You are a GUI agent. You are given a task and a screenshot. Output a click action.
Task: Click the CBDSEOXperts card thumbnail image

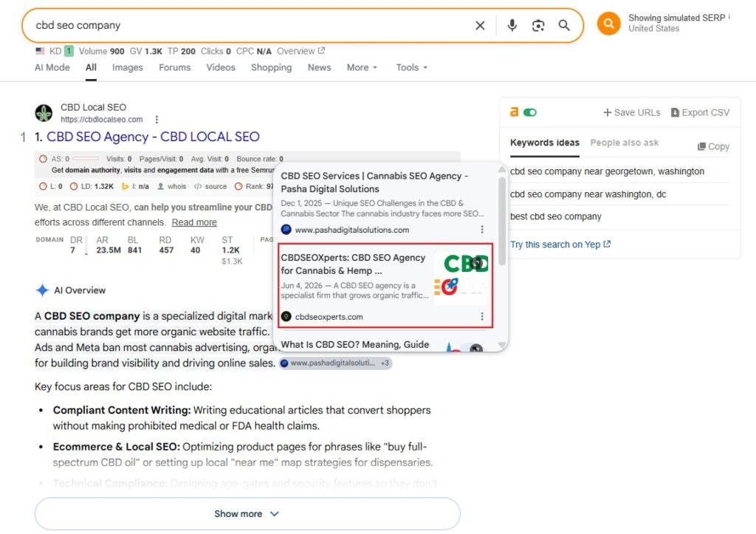coord(461,278)
